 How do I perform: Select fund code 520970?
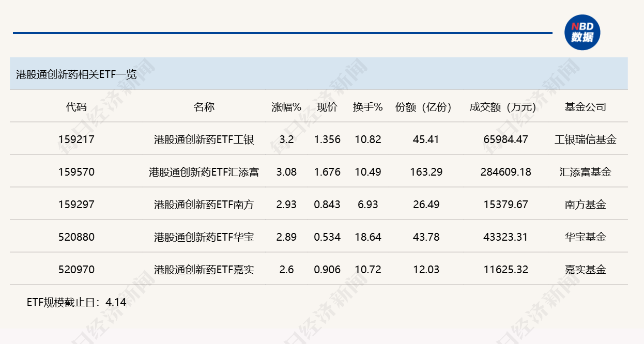[x=76, y=270]
